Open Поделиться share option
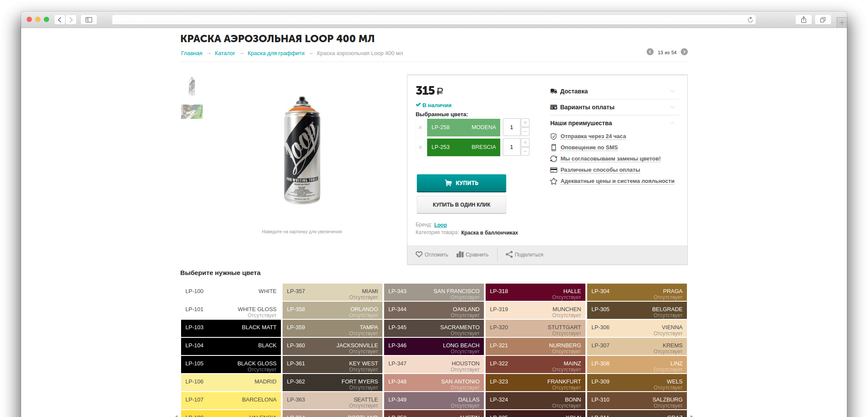This screenshot has height=417, width=868. (x=524, y=255)
